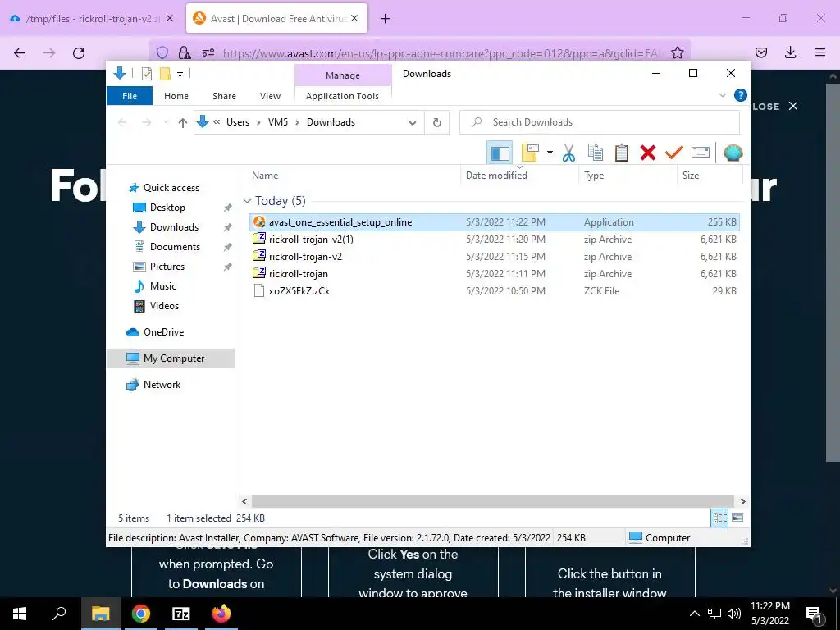The width and height of the screenshot is (840, 630).
Task: Expand the ribbon with the chevron
Action: (722, 95)
